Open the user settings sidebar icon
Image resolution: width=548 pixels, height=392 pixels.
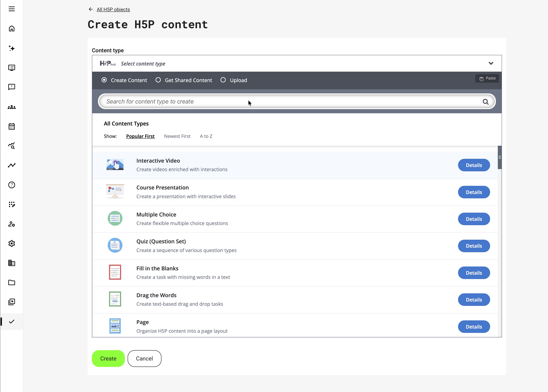(12, 224)
